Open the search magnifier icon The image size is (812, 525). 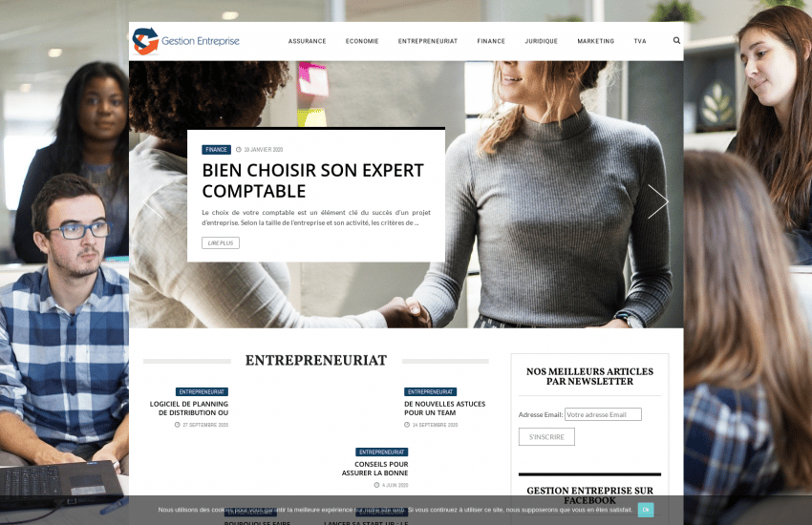[x=676, y=40]
